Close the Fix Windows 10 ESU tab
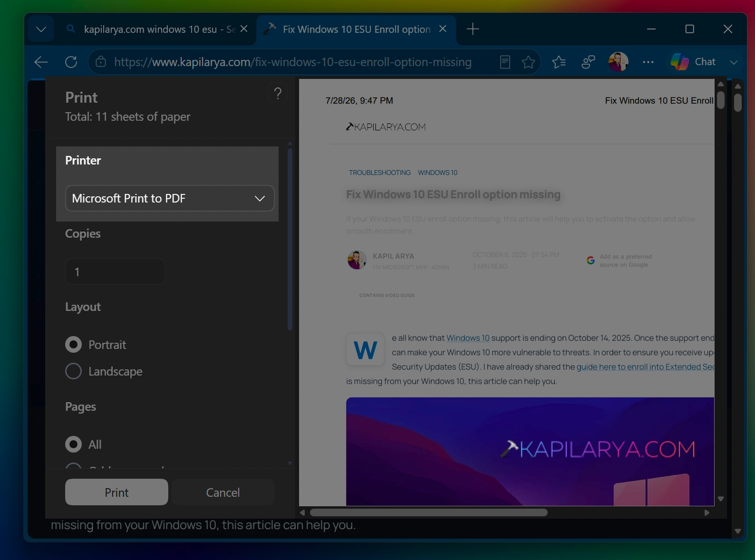Viewport: 755px width, 560px height. point(443,29)
